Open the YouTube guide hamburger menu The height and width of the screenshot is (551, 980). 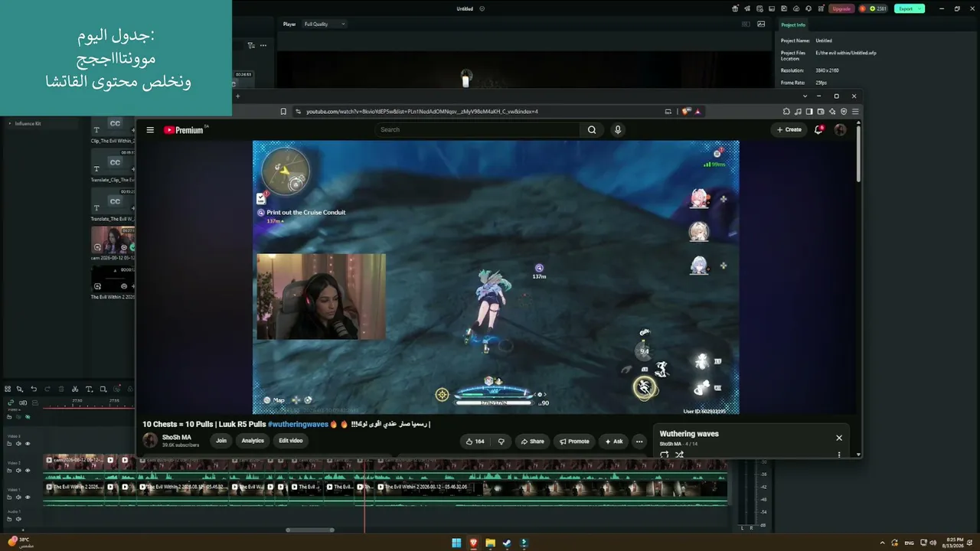click(x=150, y=130)
